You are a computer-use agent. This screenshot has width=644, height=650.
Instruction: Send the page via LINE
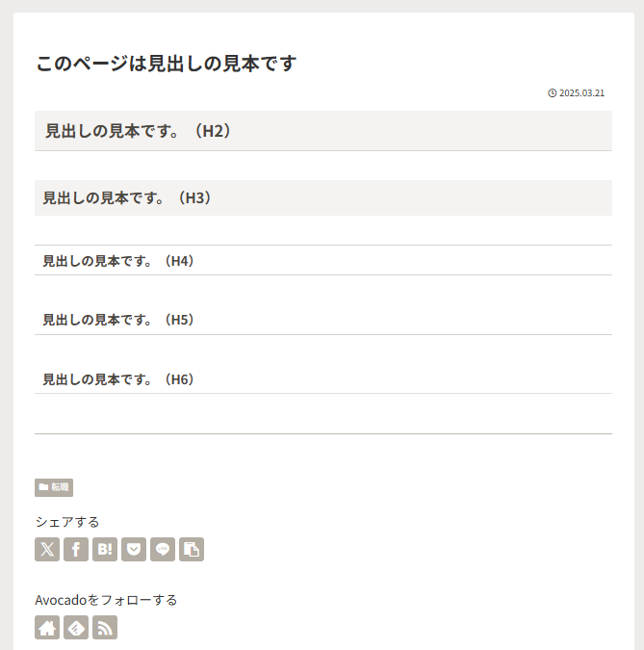[x=163, y=549]
